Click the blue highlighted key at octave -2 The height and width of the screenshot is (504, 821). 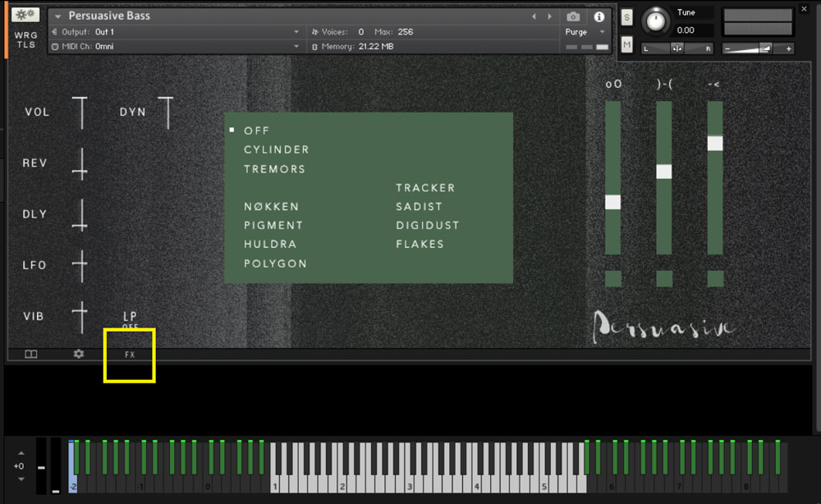point(72,484)
